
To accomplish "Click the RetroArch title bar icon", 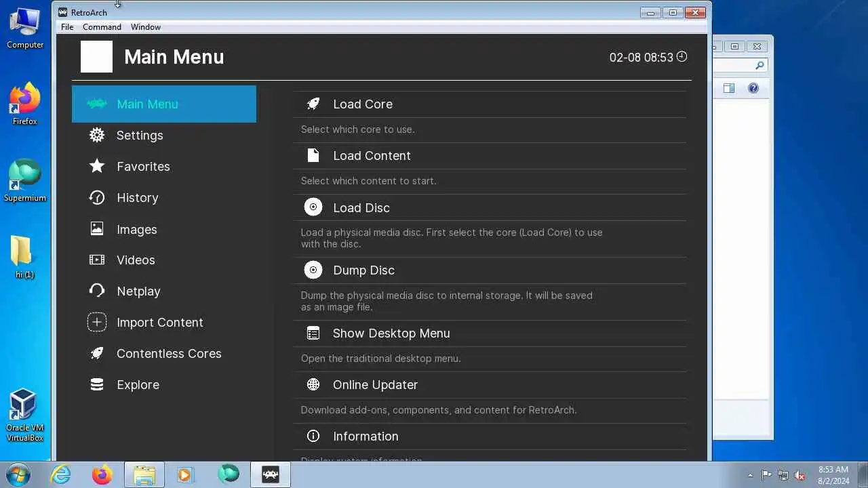I will tap(63, 12).
